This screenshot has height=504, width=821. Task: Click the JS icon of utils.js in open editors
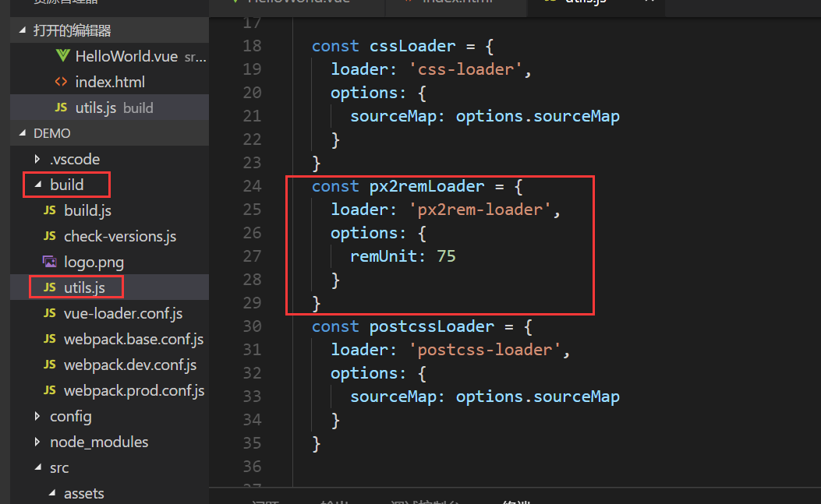tap(62, 107)
